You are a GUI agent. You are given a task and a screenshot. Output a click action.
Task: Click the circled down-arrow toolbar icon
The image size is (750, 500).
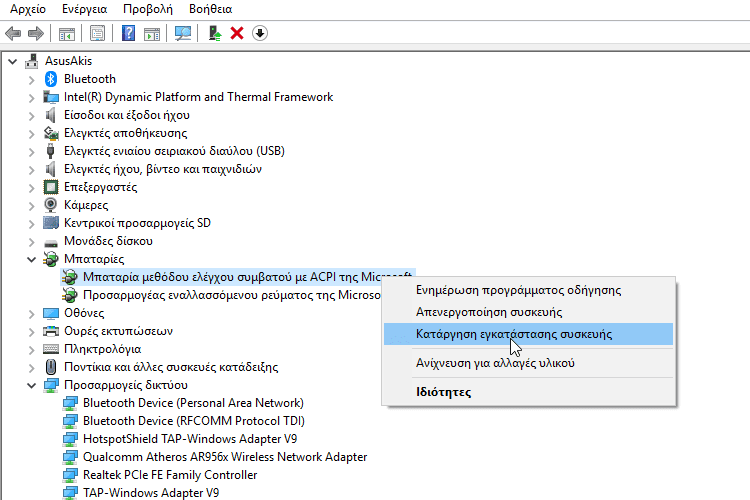[260, 33]
